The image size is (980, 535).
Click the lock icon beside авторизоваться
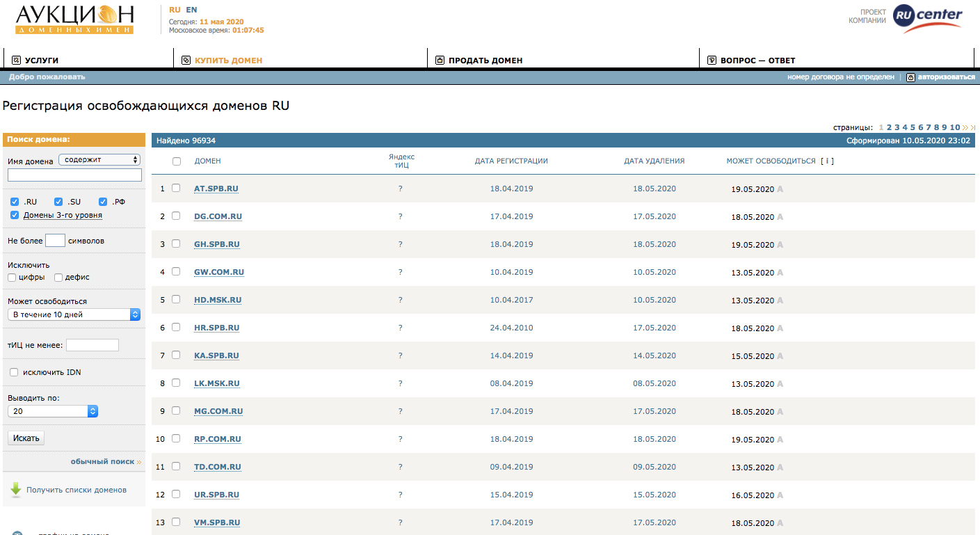coord(910,77)
